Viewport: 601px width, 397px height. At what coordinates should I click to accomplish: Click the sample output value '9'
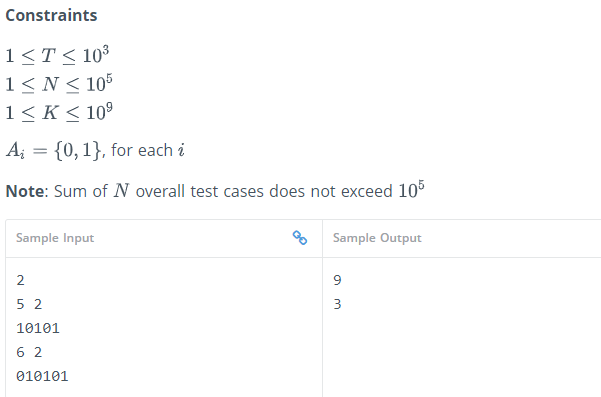pyautogui.click(x=337, y=280)
